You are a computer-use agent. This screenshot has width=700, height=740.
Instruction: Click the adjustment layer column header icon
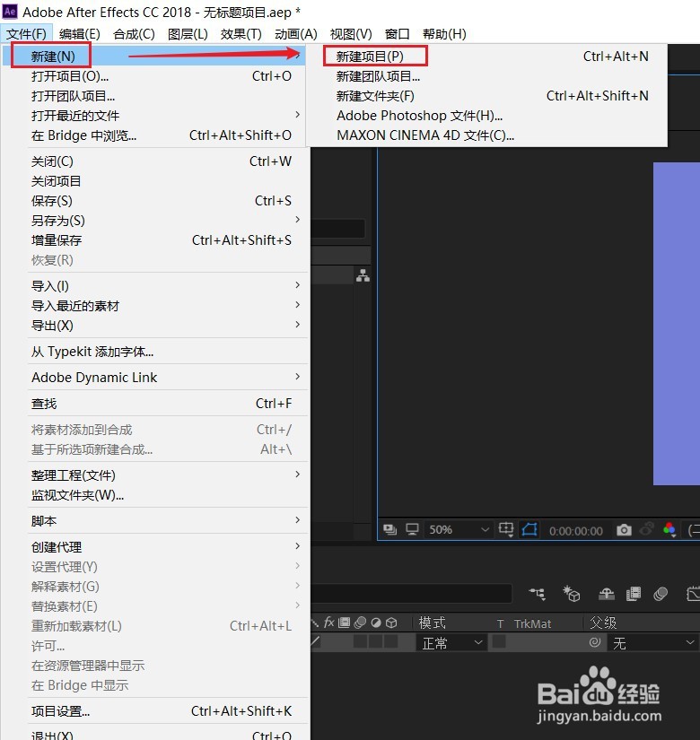pos(376,623)
